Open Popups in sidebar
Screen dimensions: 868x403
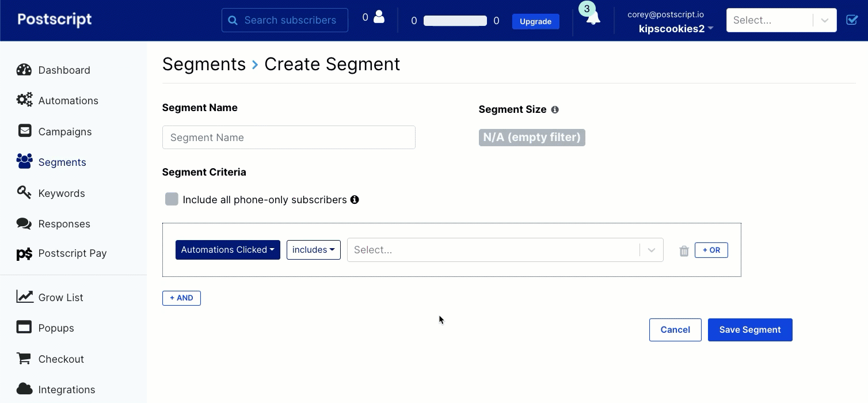click(x=56, y=328)
